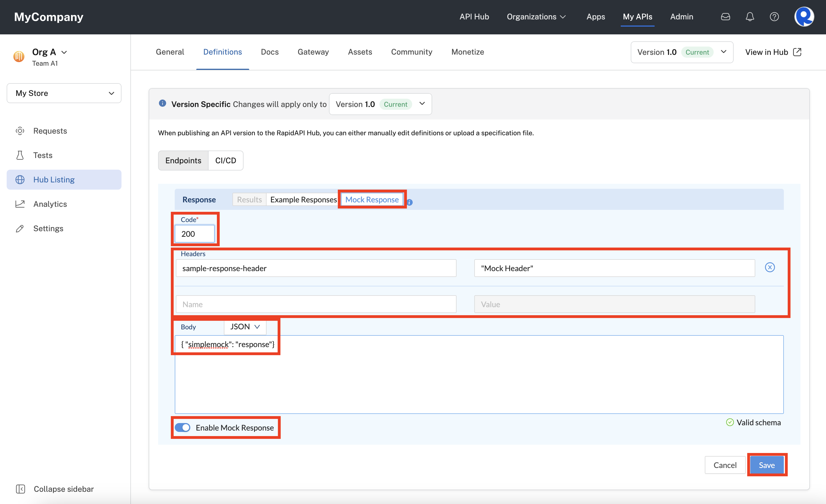
Task: Switch to the Docs tab
Action: [x=270, y=52]
